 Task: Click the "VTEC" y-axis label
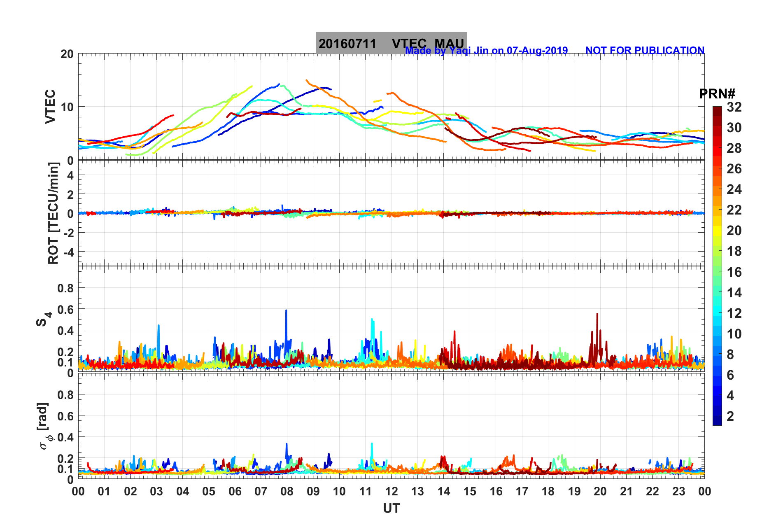pyautogui.click(x=50, y=106)
